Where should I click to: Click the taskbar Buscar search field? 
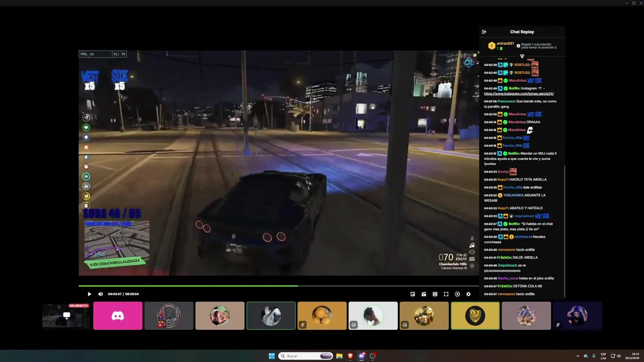point(306,356)
